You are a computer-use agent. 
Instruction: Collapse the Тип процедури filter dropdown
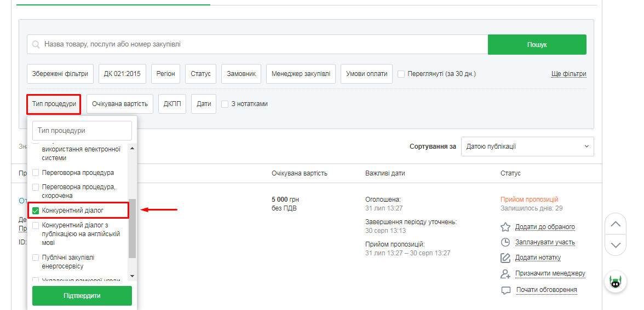(x=54, y=104)
